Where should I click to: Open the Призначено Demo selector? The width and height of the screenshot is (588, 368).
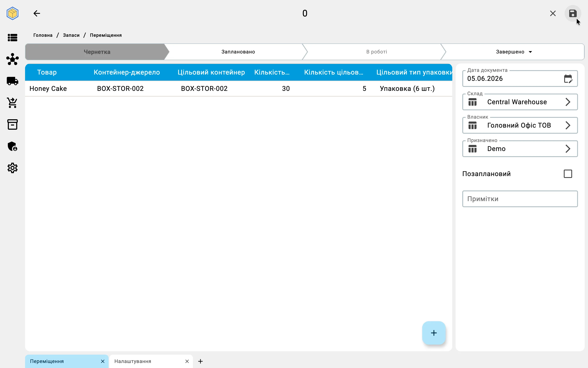(x=520, y=149)
